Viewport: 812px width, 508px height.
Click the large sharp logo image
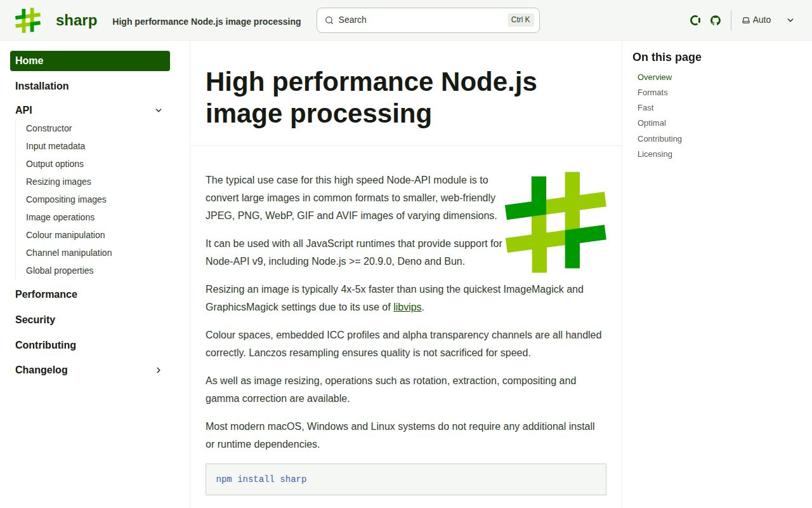pyautogui.click(x=556, y=222)
